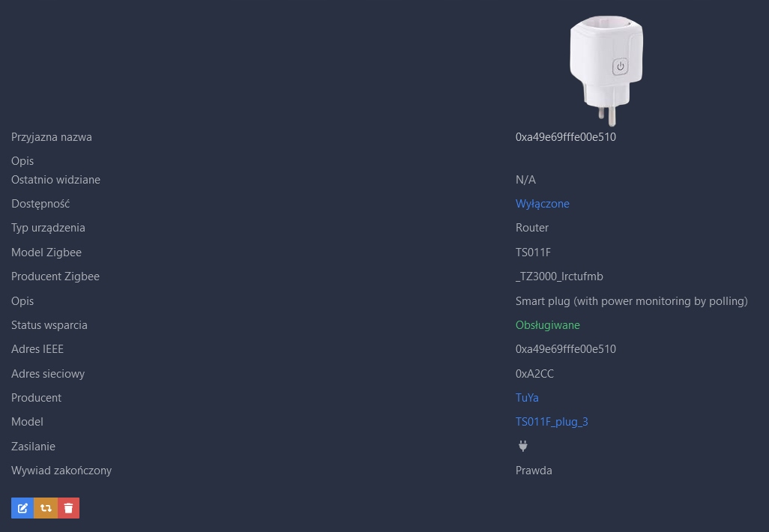
Task: Open the Wyłączone availability link
Action: pos(542,204)
